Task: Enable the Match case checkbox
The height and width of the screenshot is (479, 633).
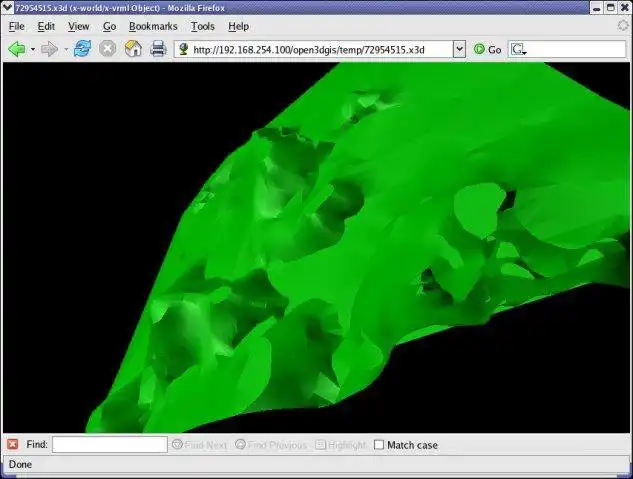Action: (x=379, y=445)
